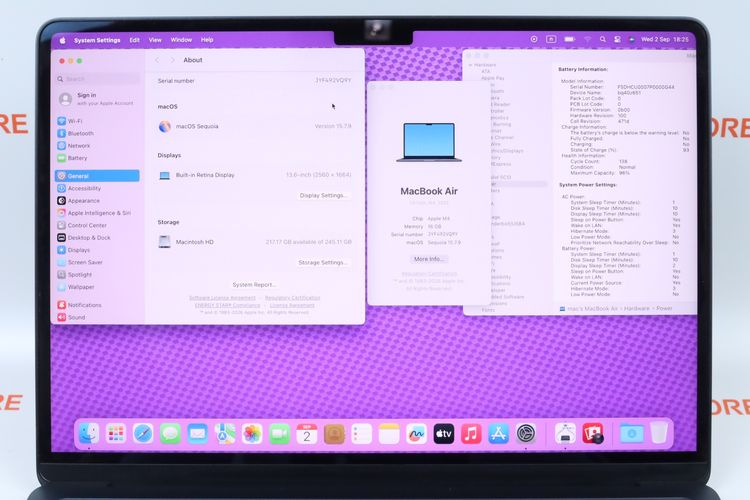This screenshot has height=500, width=750.
Task: Click the settings Search field
Action: [98, 79]
